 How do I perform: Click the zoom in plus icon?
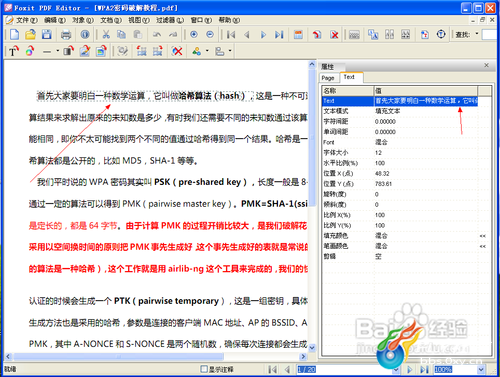click(x=194, y=34)
